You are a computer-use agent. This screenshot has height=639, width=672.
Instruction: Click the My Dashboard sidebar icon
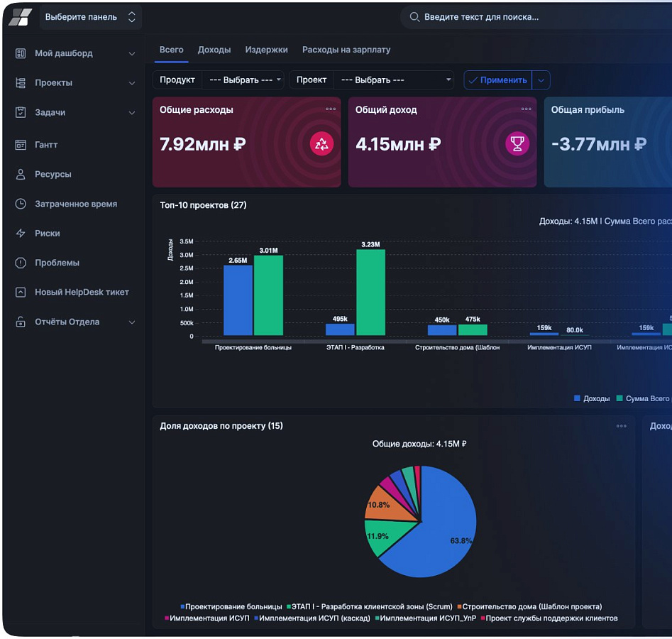(x=20, y=53)
